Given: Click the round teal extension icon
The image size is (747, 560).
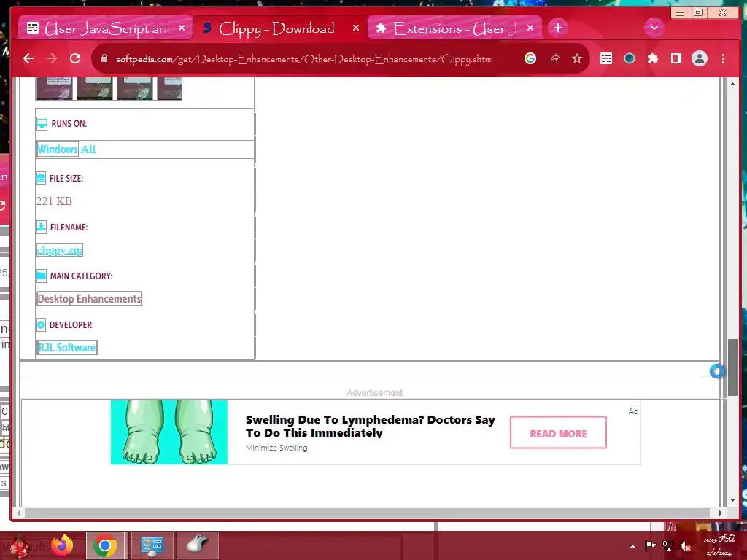Looking at the screenshot, I should [x=630, y=58].
